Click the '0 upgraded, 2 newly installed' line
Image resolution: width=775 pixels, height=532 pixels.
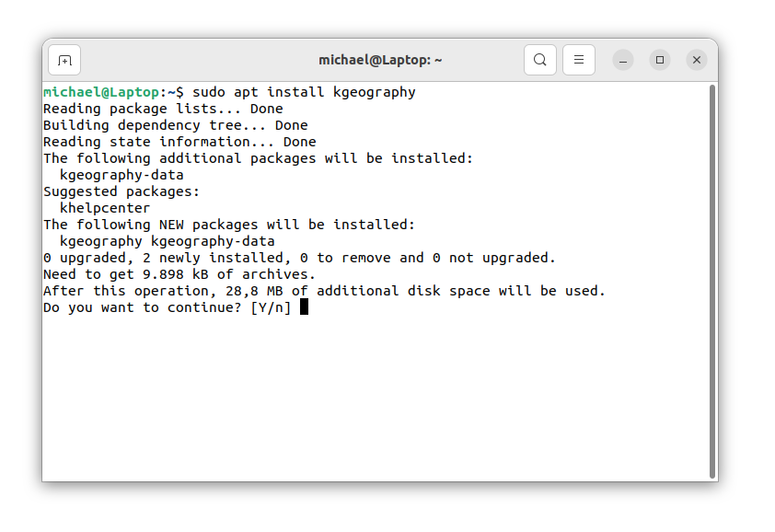[299, 258]
